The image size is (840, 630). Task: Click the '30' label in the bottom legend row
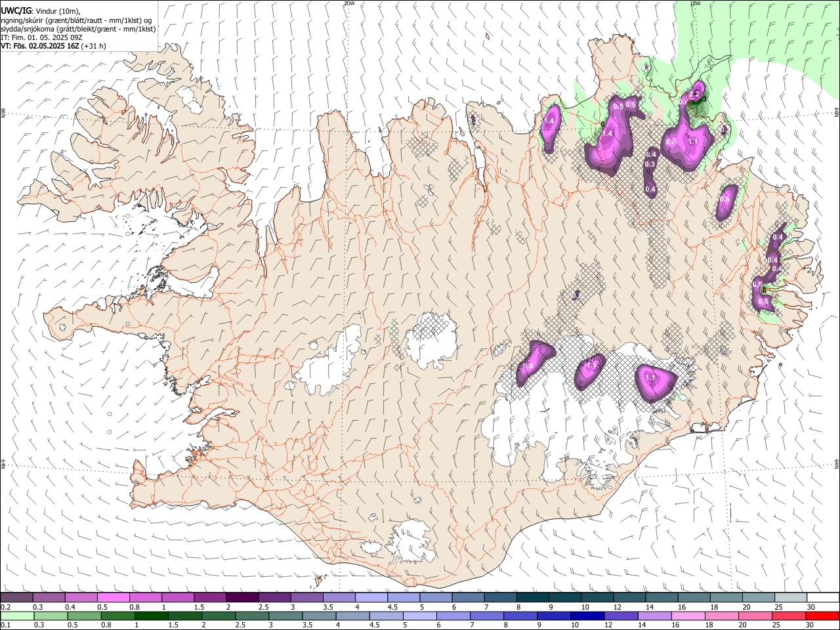[809, 625]
